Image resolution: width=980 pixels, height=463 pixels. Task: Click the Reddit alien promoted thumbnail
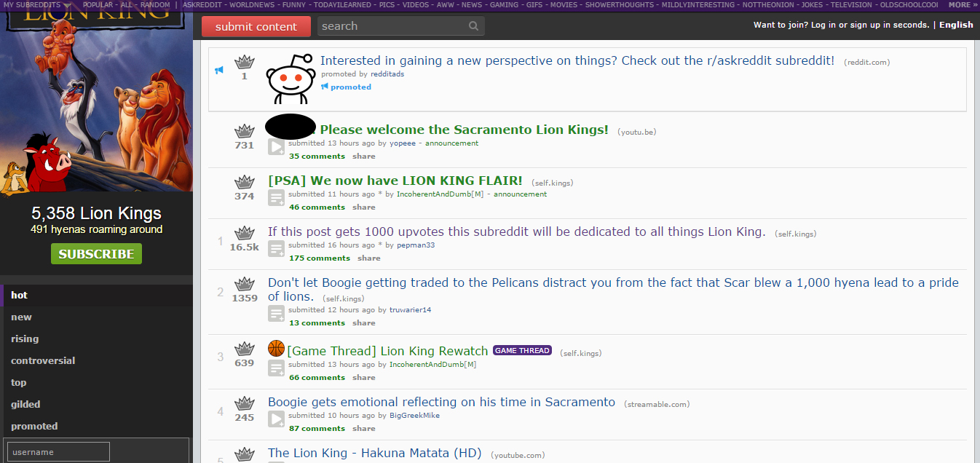tap(289, 78)
